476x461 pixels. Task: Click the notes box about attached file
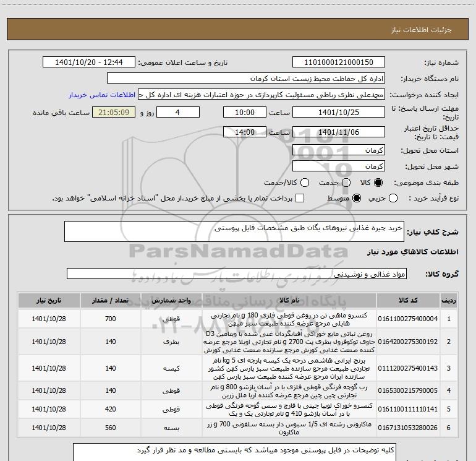[x=234, y=452]
